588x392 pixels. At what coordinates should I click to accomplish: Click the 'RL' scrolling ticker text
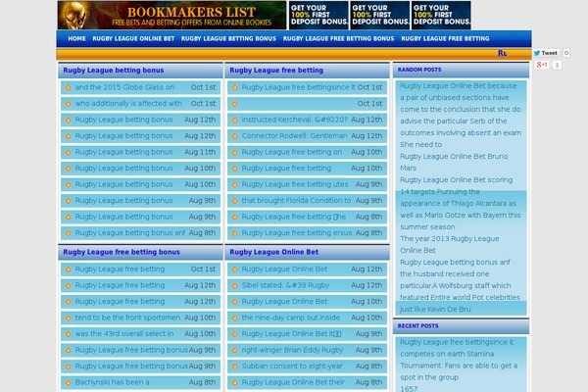[x=502, y=53]
